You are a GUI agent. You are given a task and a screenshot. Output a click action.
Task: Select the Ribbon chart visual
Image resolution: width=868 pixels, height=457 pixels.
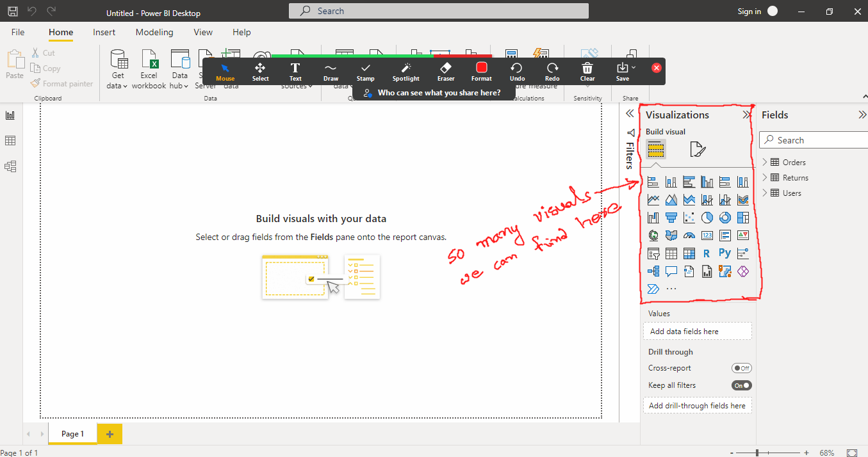(742, 200)
